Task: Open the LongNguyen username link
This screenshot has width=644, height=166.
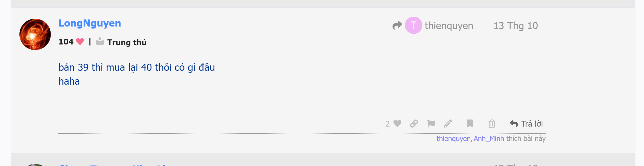Action: (x=90, y=23)
